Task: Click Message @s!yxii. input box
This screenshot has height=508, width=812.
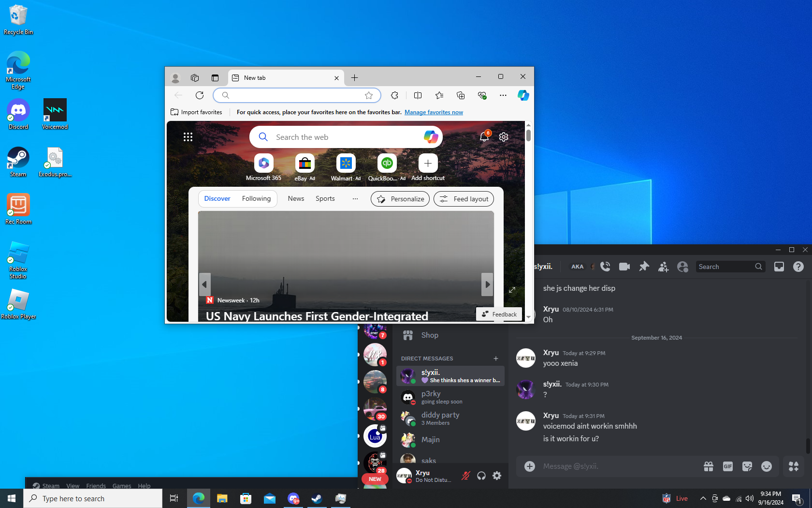Action: click(619, 466)
